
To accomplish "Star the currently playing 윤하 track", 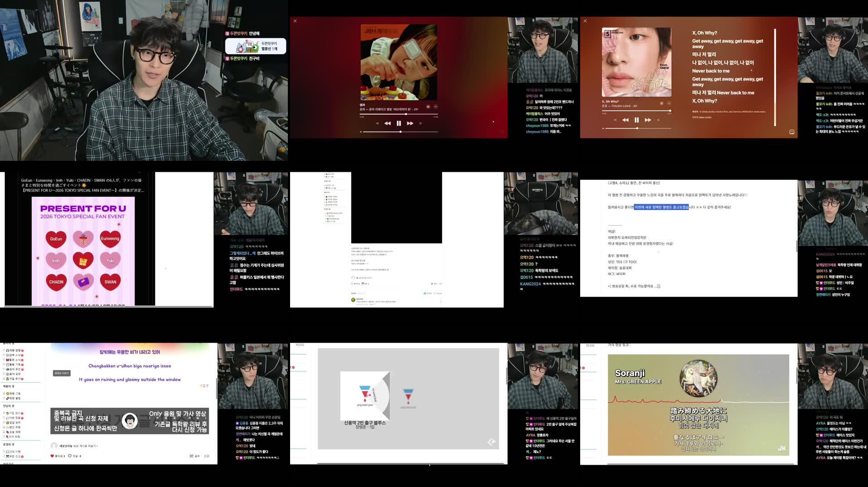I will pyautogui.click(x=428, y=106).
